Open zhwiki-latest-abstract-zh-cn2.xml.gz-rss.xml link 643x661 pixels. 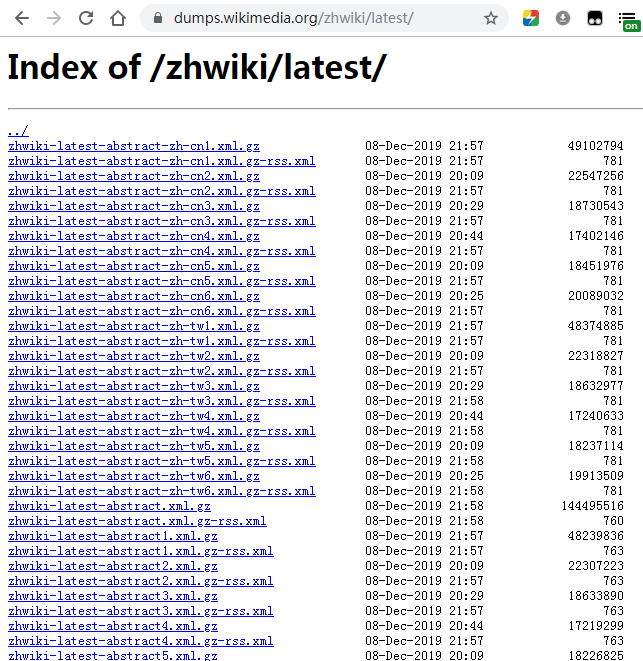tap(161, 191)
